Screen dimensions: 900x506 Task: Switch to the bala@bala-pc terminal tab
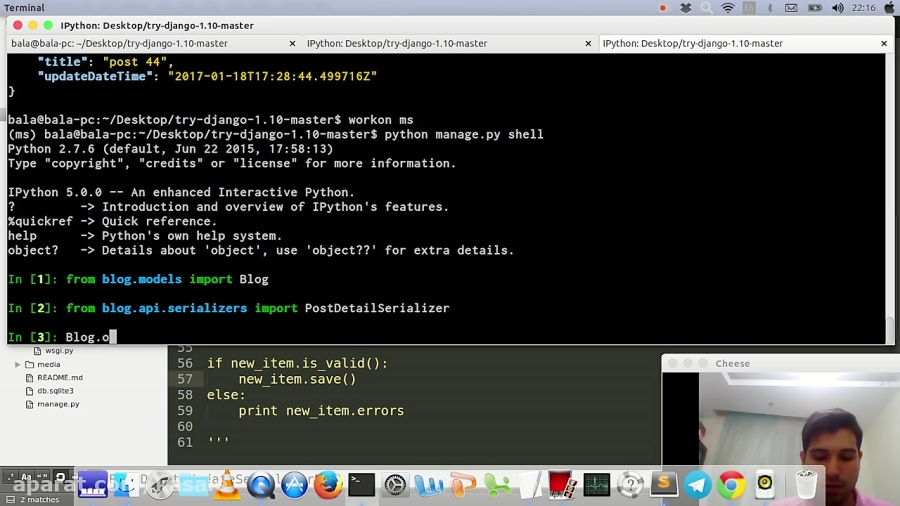click(120, 44)
